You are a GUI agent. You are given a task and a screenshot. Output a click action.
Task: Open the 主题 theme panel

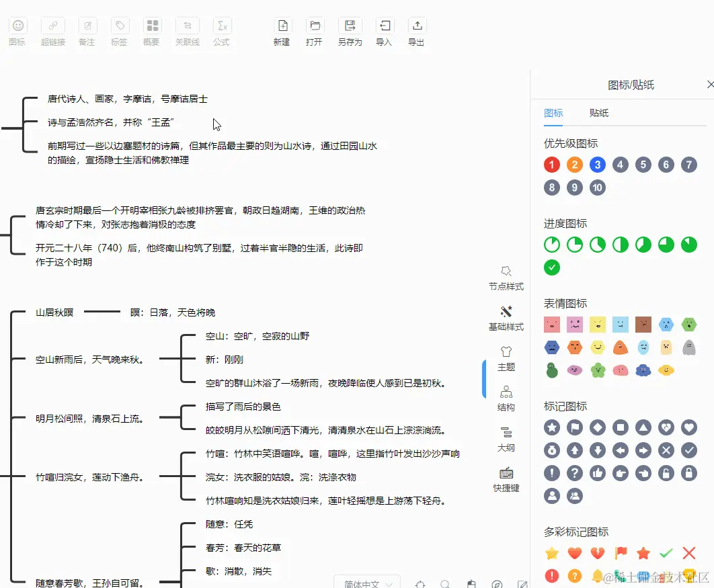pos(506,360)
